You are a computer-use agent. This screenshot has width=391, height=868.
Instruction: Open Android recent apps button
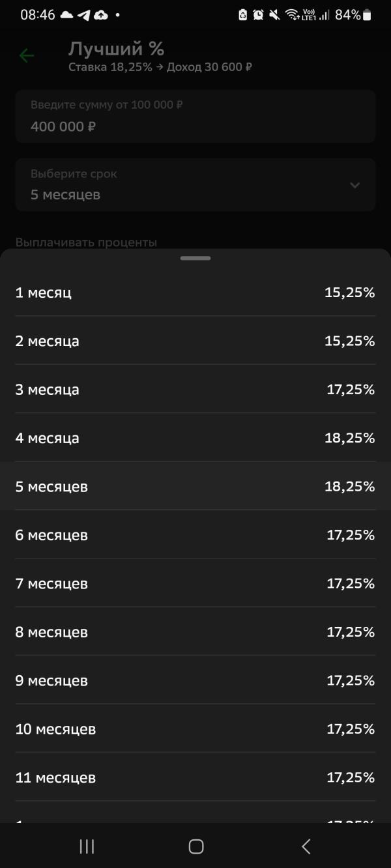(x=87, y=846)
